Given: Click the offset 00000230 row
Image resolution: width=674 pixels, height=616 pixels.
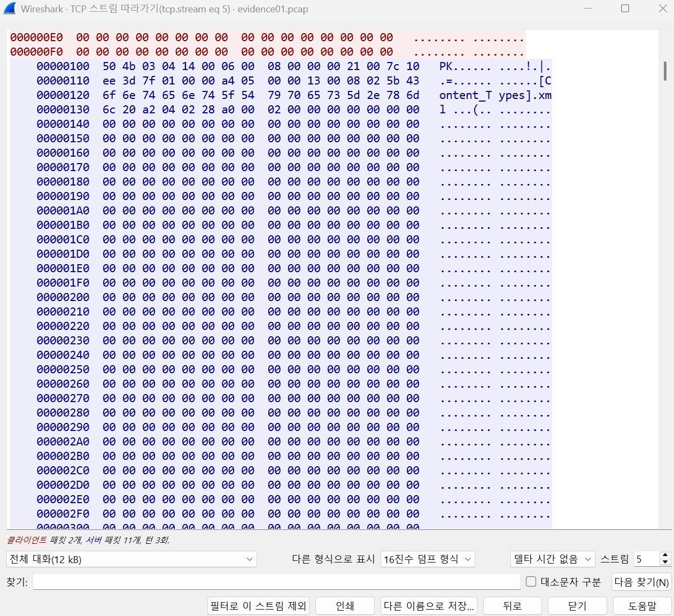Looking at the screenshot, I should 294,341.
